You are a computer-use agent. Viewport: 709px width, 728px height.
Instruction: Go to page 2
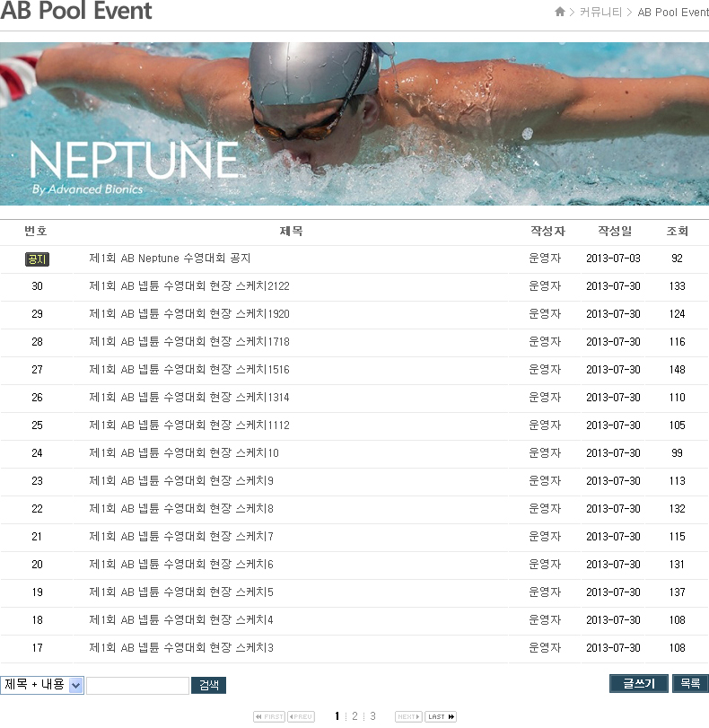click(354, 716)
